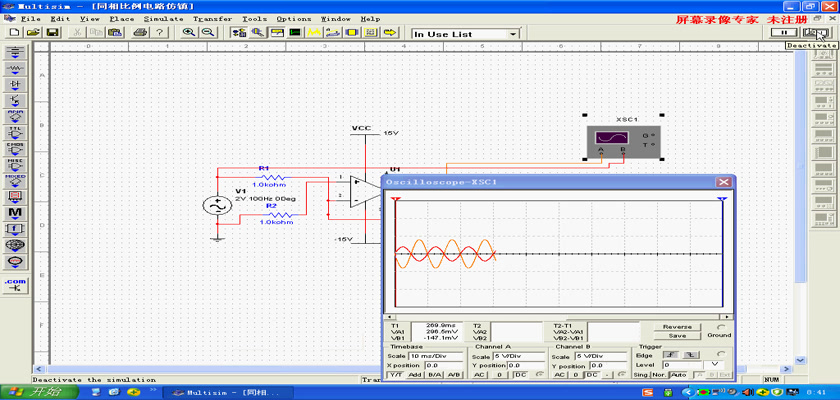Pause the simulation

[x=783, y=33]
